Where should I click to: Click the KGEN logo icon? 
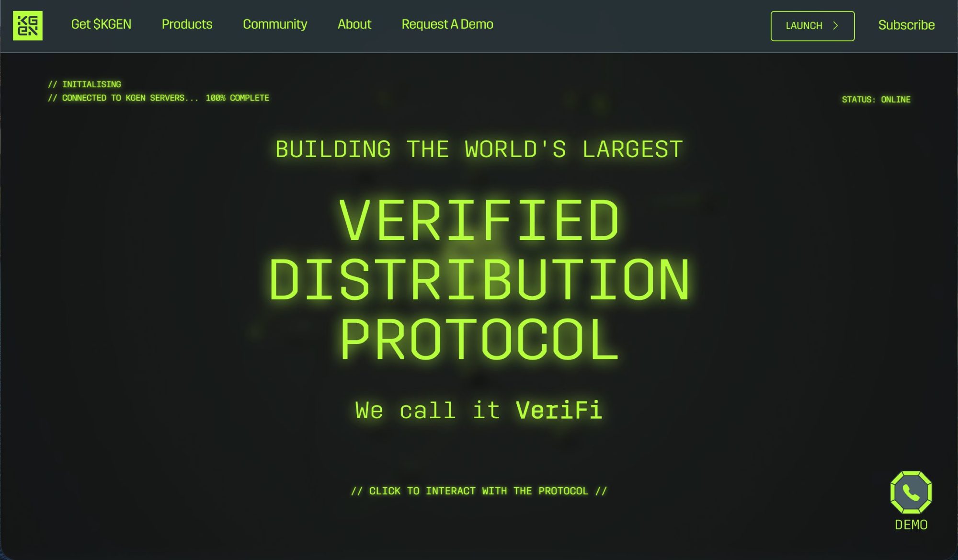coord(27,25)
